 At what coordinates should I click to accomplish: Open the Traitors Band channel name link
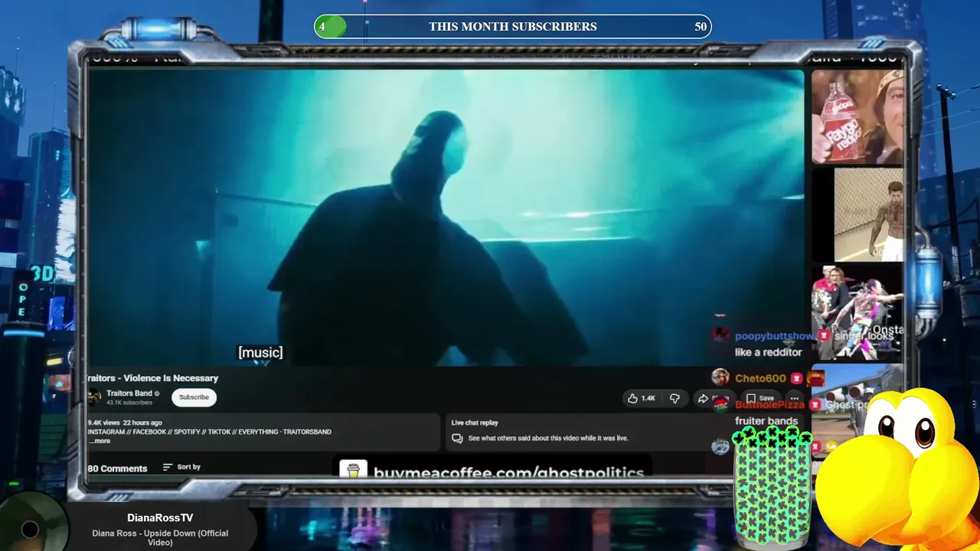point(129,393)
